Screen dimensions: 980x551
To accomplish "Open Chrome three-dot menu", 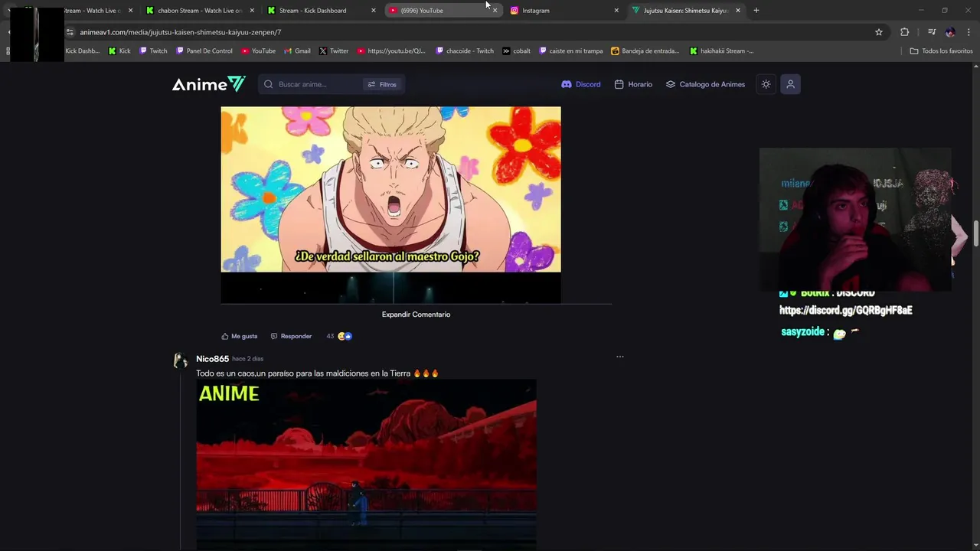I will pos(969,32).
